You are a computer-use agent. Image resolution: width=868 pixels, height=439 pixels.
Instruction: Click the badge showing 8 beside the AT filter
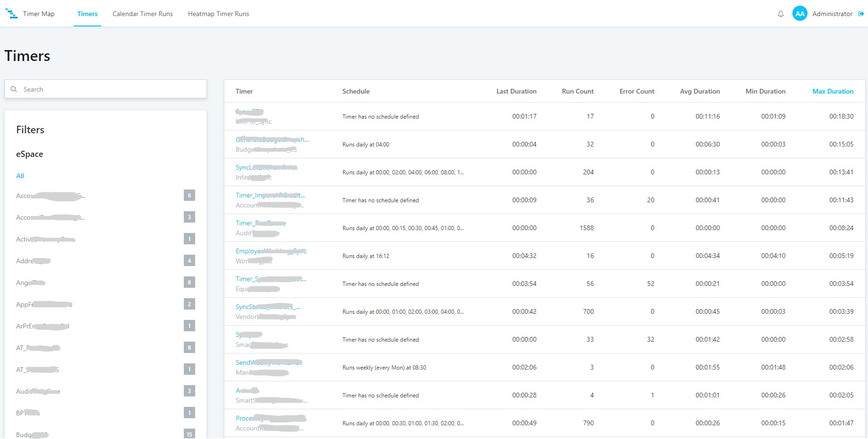(x=189, y=348)
